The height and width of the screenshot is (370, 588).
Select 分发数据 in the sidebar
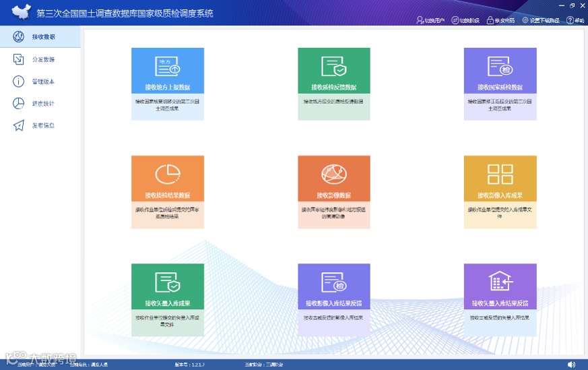[40, 59]
